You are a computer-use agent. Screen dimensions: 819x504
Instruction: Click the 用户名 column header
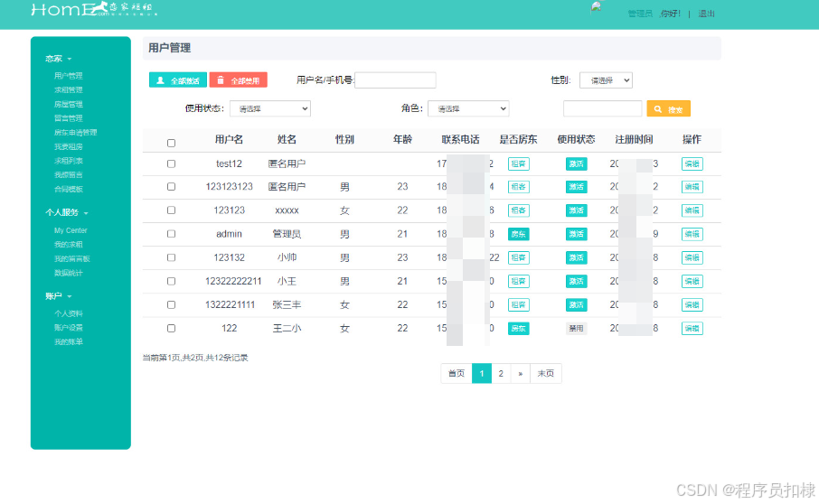coord(229,139)
